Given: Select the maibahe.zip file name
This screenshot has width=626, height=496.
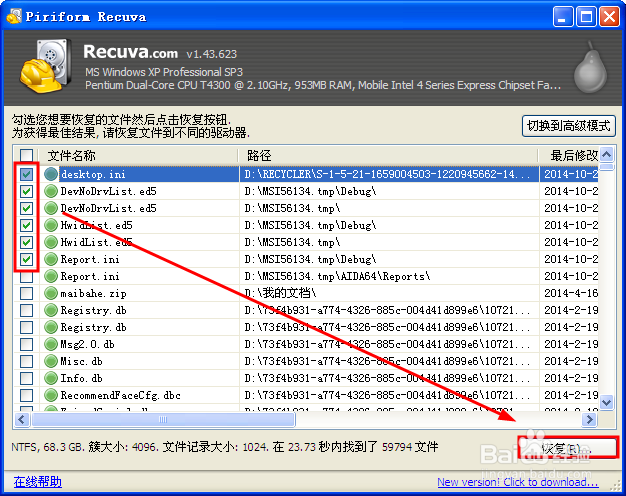Looking at the screenshot, I should point(93,294).
